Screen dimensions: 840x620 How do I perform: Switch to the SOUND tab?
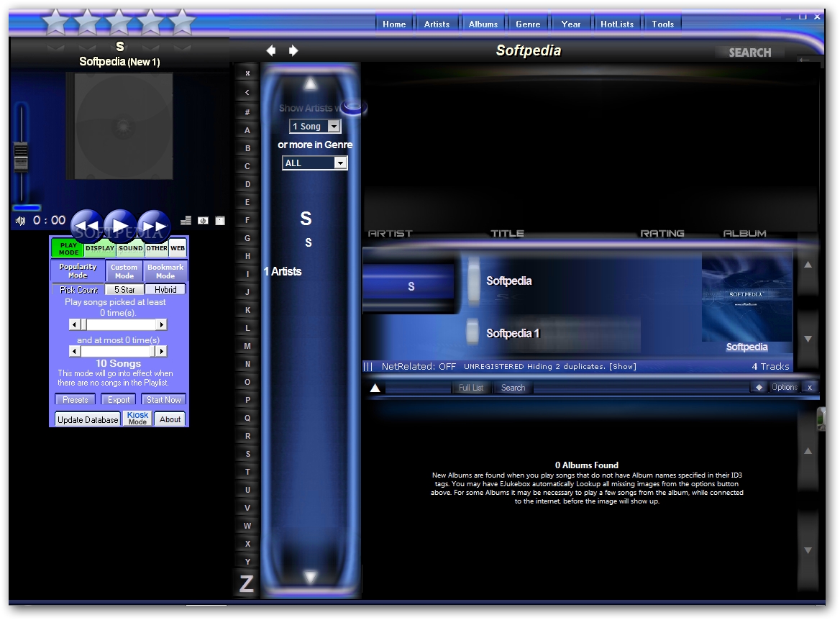131,248
